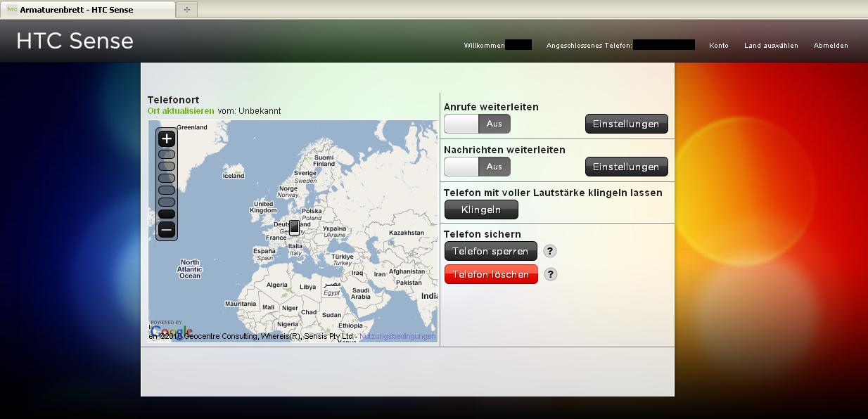Open a new browser tab

[187, 9]
